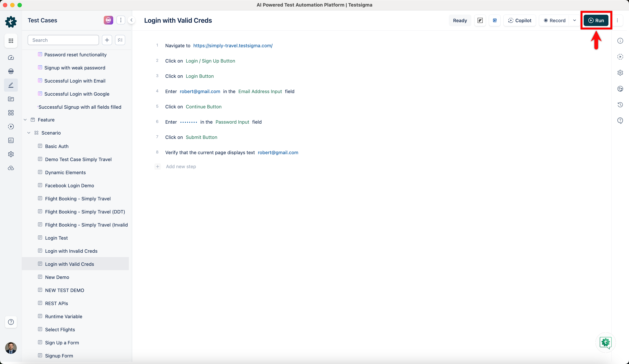
Task: Collapse the Feature tree group
Action: click(x=25, y=119)
